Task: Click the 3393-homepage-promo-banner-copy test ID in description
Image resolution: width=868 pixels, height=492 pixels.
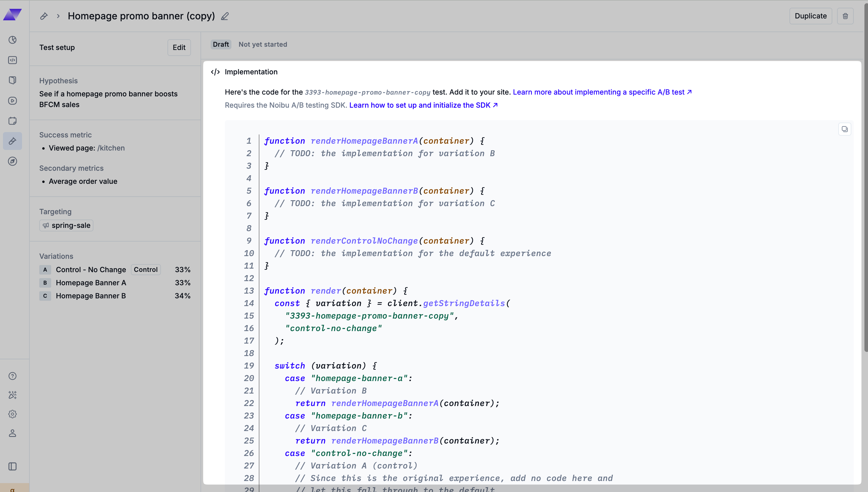Action: (x=368, y=93)
